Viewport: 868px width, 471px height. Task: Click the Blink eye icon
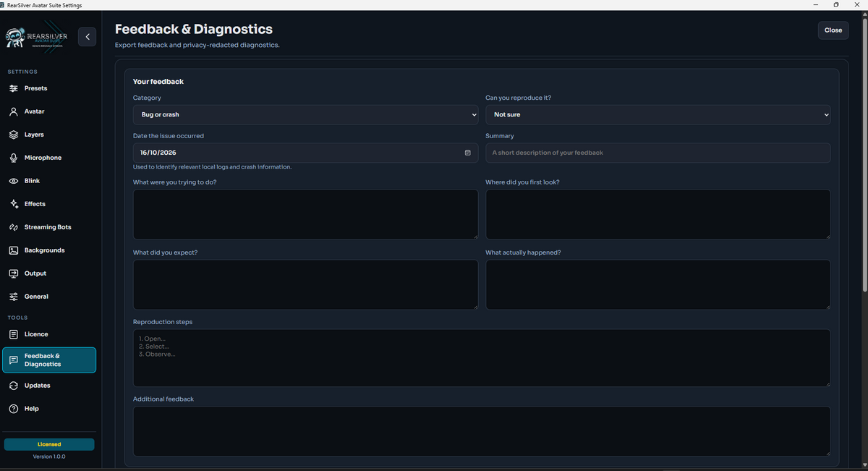14,181
